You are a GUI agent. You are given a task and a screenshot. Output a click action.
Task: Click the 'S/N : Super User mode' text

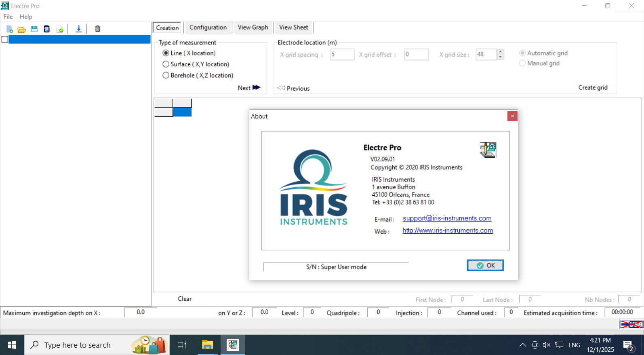coord(336,267)
